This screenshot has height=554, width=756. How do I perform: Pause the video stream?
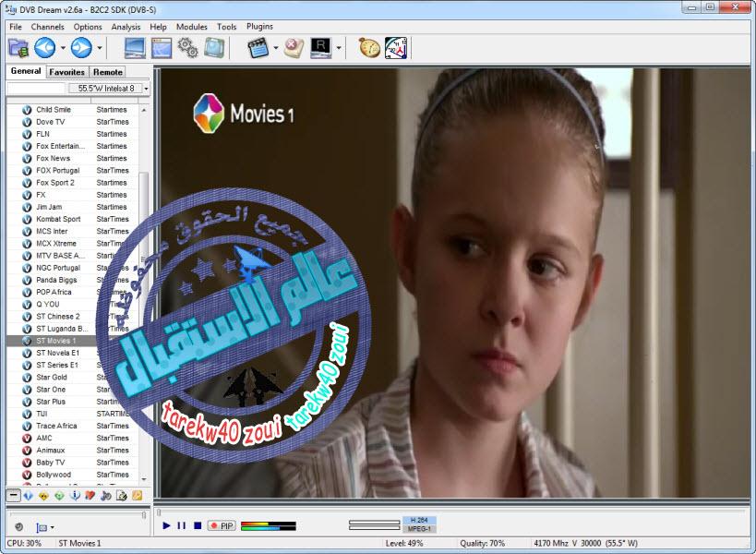pyautogui.click(x=181, y=525)
